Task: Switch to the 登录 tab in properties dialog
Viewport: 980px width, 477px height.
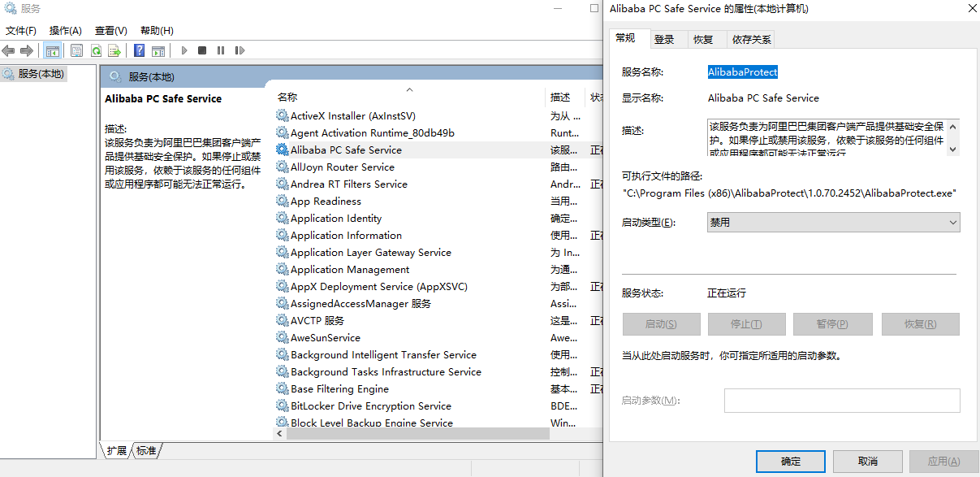Action: 664,39
